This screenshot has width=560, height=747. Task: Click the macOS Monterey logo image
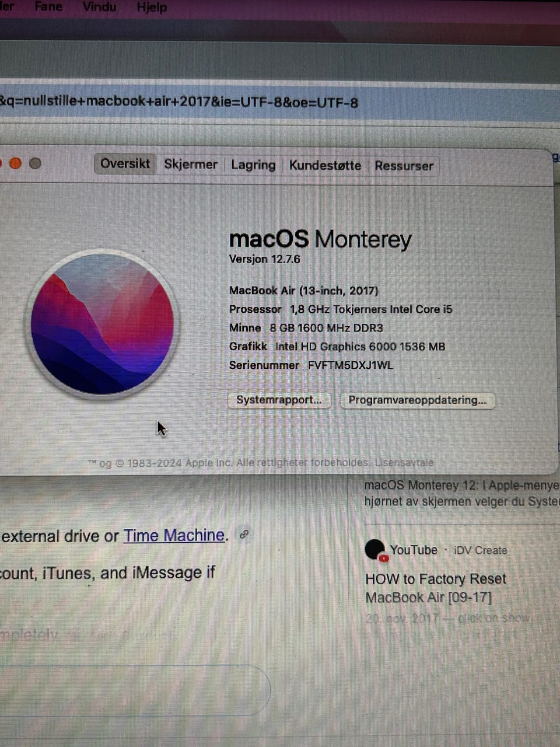click(103, 324)
